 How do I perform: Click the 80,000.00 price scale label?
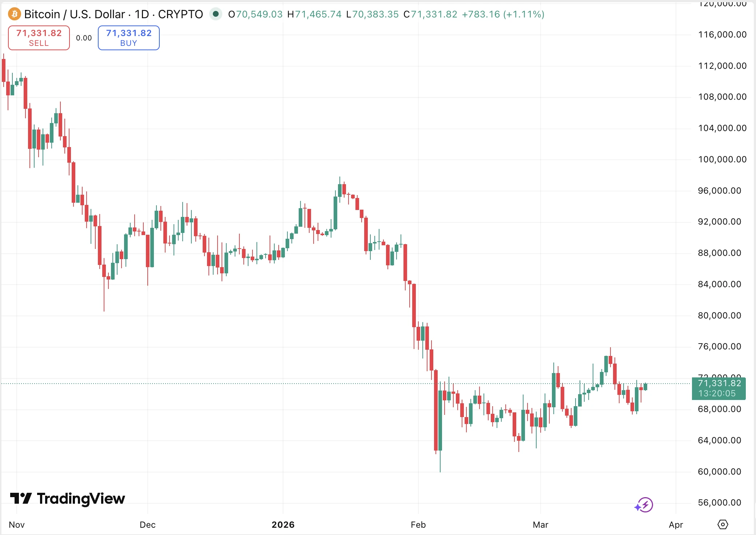(719, 316)
